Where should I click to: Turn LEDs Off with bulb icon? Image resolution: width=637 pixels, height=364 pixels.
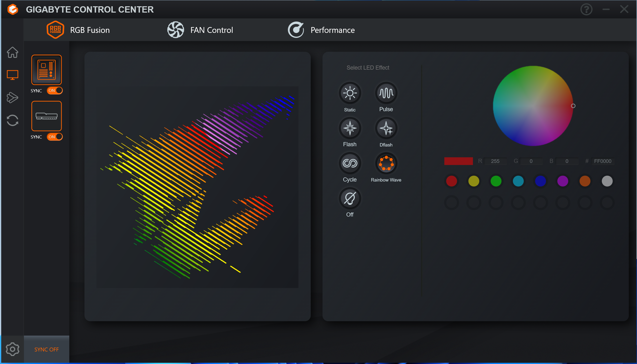click(x=350, y=198)
